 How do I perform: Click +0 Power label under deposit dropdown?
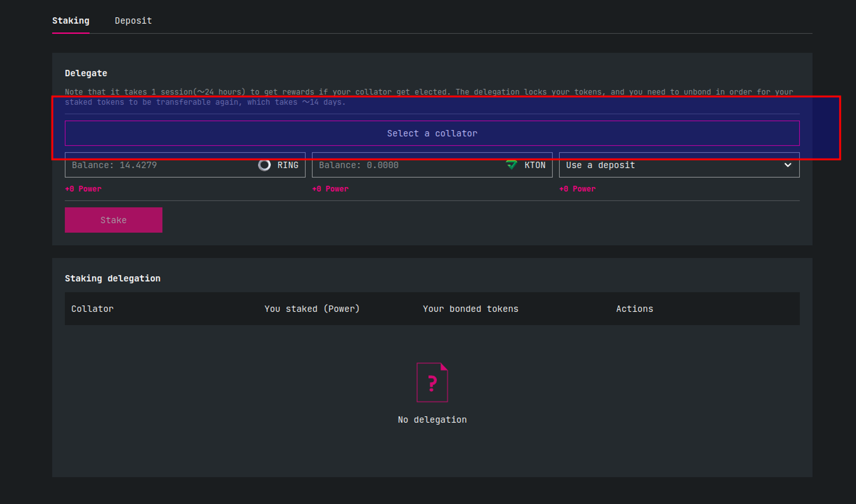[577, 189]
